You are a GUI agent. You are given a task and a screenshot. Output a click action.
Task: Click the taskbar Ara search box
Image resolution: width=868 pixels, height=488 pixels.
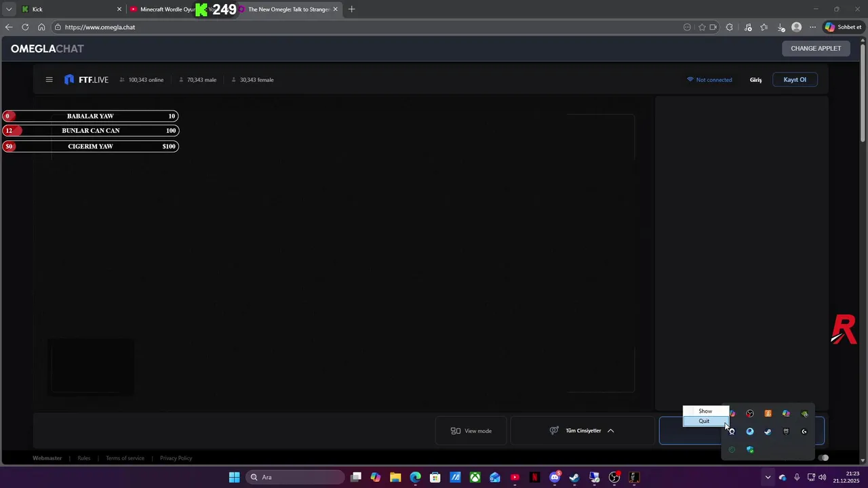coord(294,477)
